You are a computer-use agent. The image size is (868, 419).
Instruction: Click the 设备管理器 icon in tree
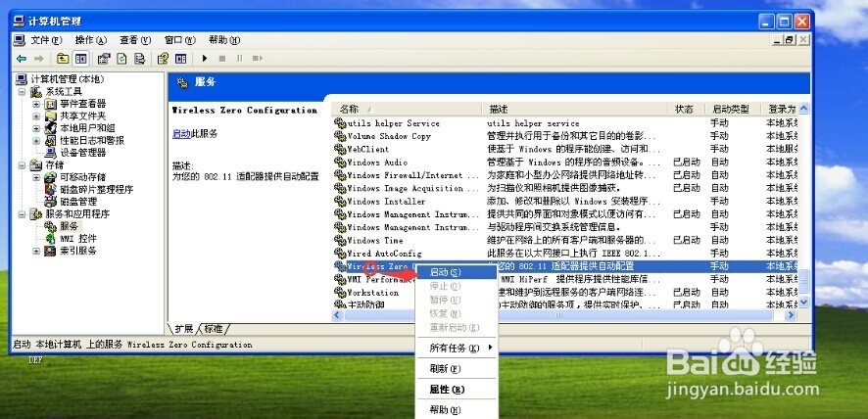tap(50, 152)
